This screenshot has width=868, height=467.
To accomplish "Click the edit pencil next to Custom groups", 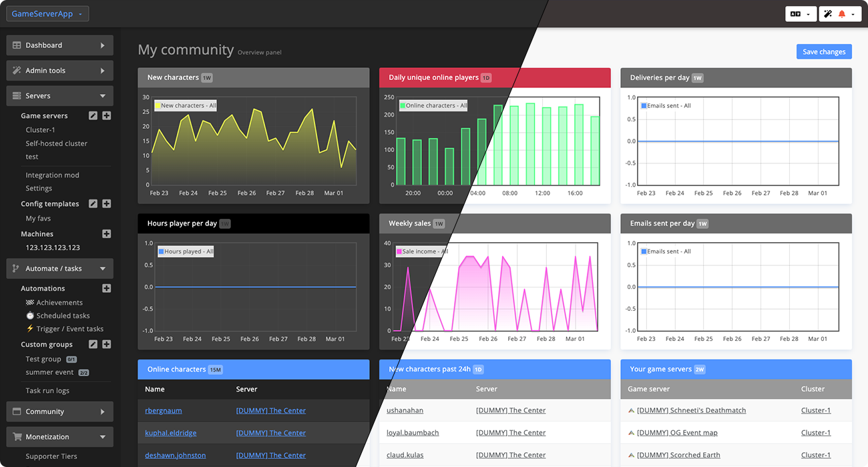I will point(93,344).
